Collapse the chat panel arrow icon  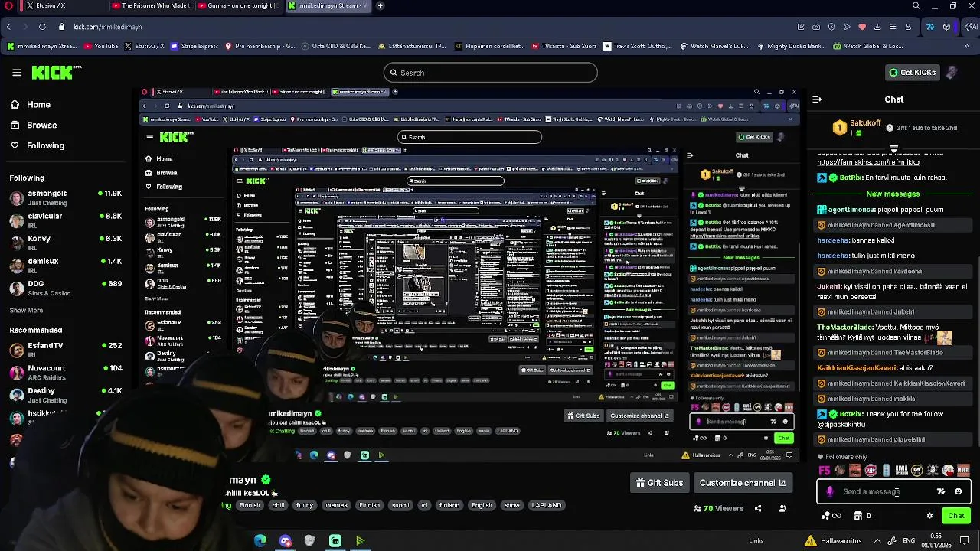tap(817, 99)
